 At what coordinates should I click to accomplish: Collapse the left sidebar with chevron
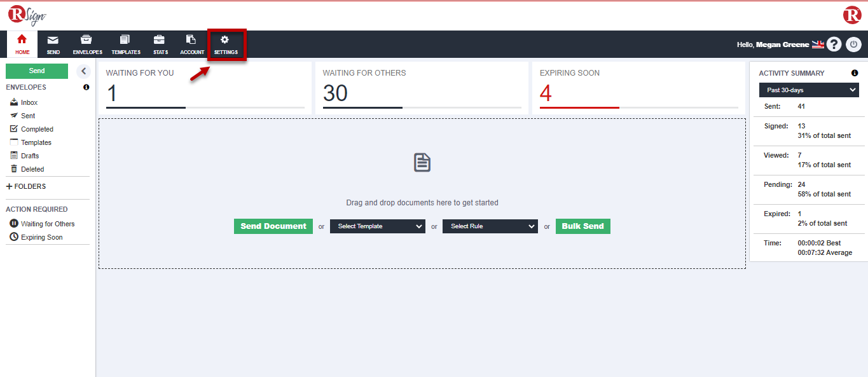[84, 71]
